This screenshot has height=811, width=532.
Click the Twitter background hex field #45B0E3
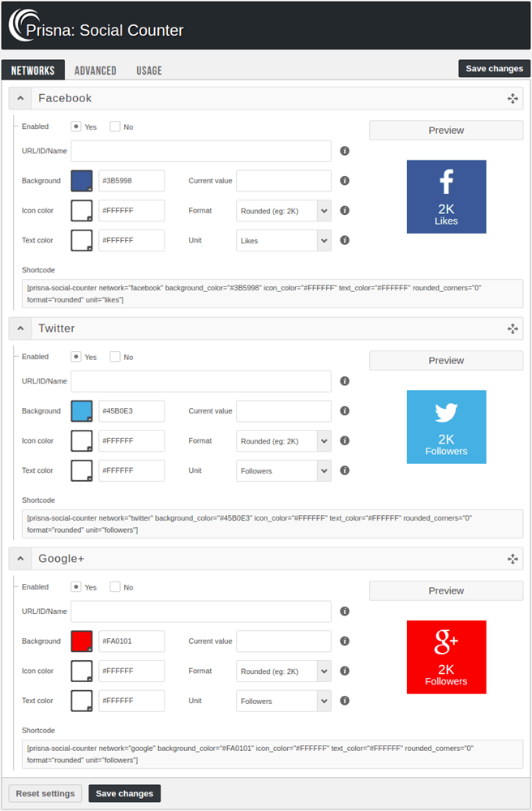pyautogui.click(x=131, y=410)
